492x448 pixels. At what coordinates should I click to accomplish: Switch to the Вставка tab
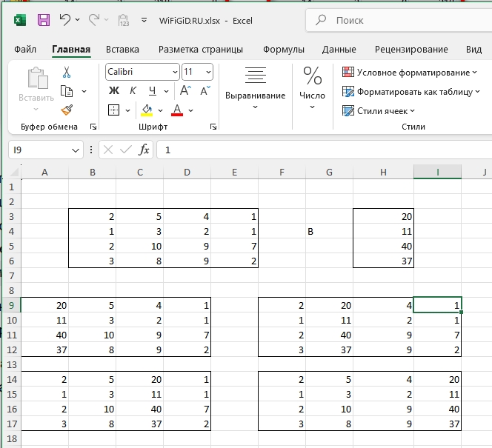[122, 49]
